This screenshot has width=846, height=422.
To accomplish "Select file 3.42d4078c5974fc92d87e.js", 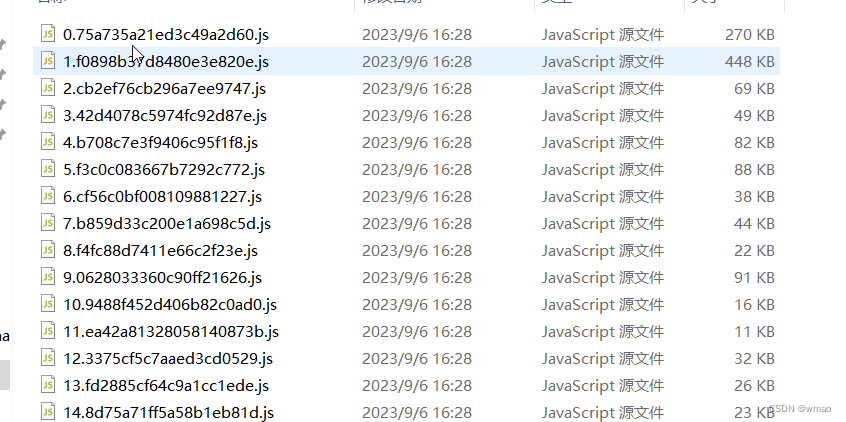I will pos(165,115).
